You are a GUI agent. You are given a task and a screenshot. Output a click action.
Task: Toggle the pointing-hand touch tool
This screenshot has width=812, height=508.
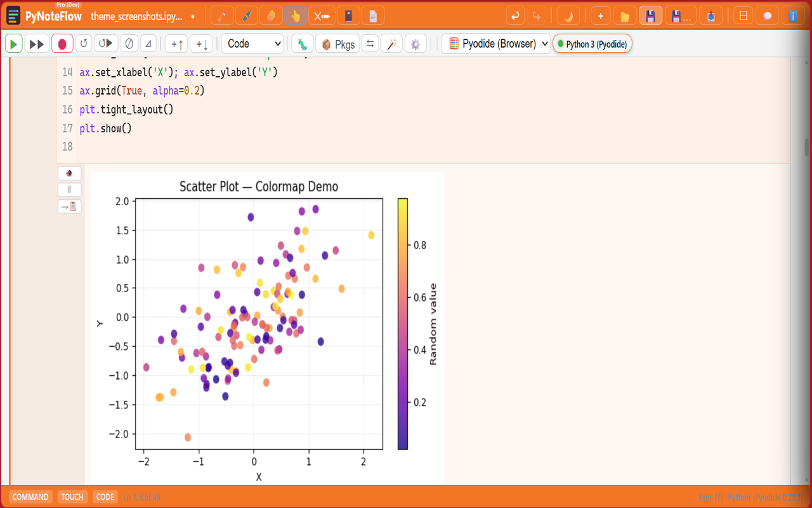296,16
